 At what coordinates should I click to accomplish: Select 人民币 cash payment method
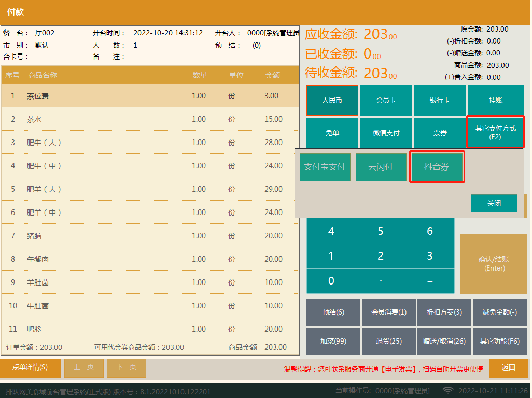coord(332,101)
